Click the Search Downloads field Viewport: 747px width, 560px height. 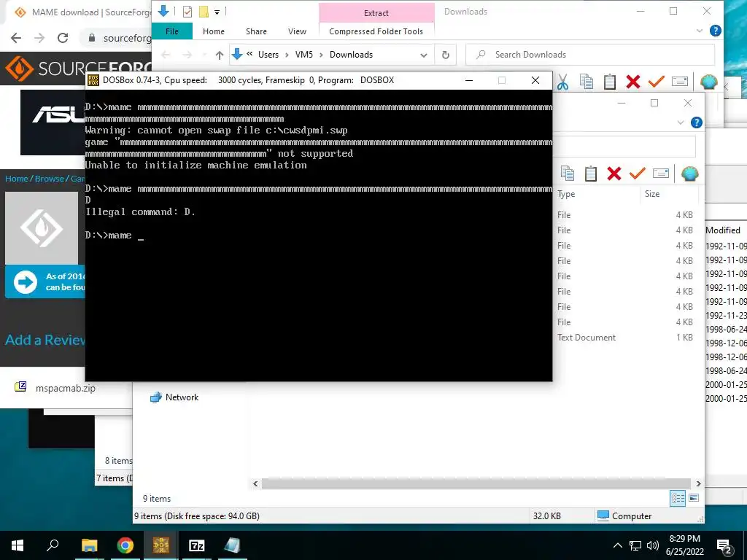click(x=590, y=55)
